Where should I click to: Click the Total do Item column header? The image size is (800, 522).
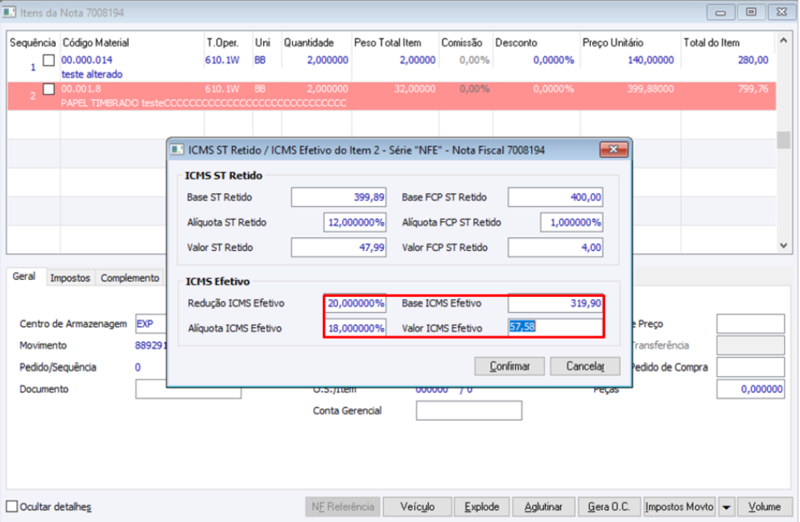pos(711,43)
